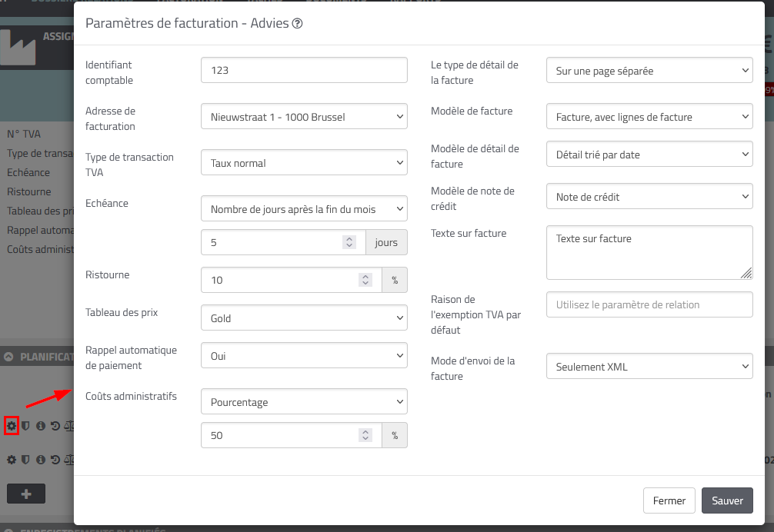The image size is (774, 532).
Task: Increase the Ristourne percentage
Action: (365, 277)
